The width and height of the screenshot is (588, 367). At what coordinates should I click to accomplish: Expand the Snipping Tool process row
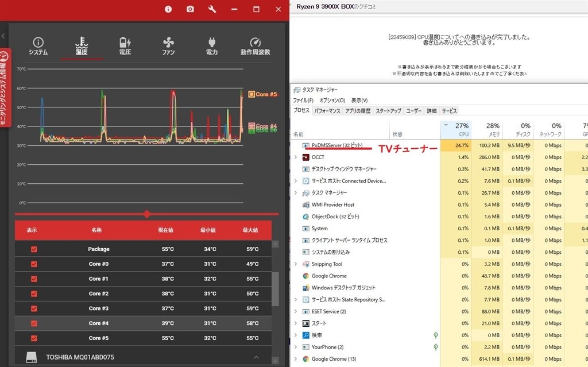pos(296,264)
